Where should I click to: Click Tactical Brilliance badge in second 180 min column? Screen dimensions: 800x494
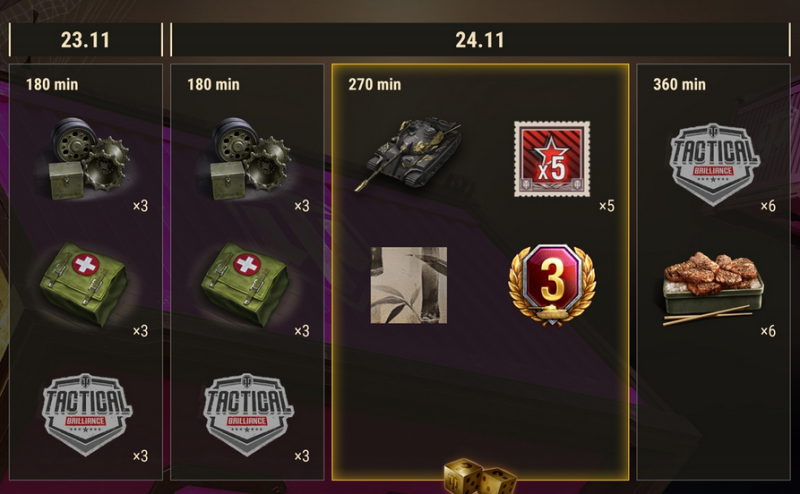248,414
